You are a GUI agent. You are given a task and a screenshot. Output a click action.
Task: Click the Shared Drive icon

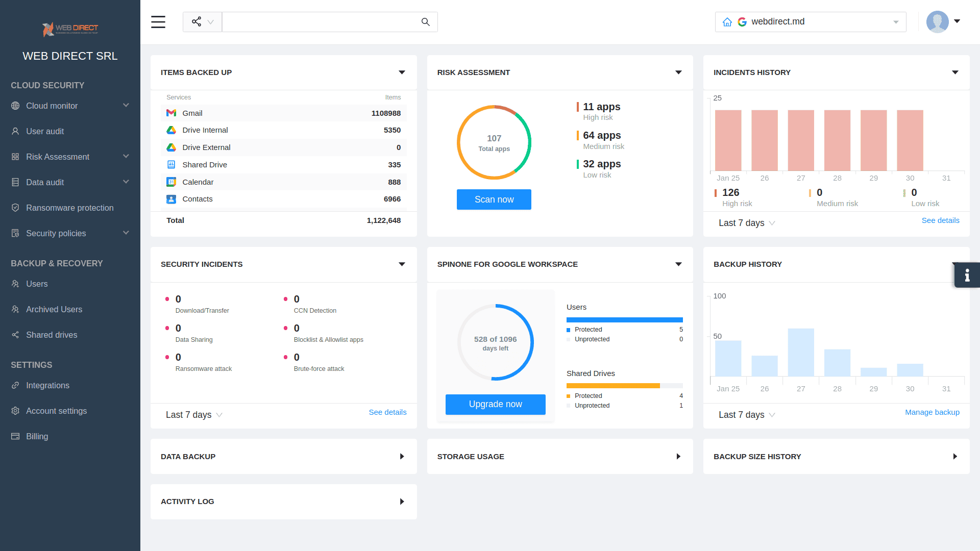[x=171, y=164]
